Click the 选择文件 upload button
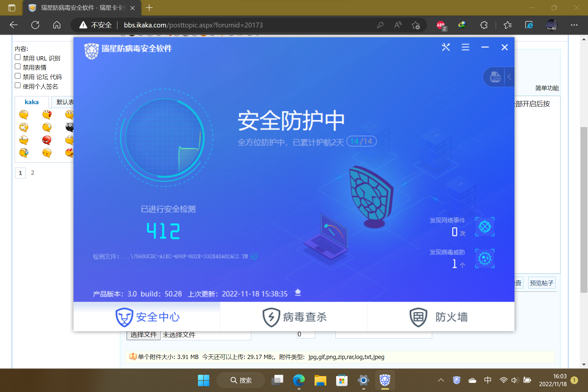The image size is (588, 392). point(144,335)
